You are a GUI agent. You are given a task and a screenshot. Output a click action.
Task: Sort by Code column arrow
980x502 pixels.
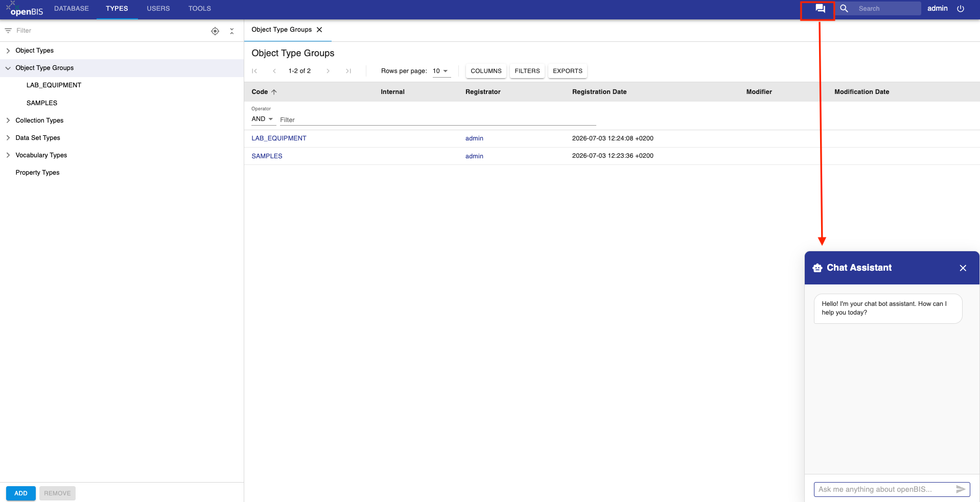pyautogui.click(x=274, y=92)
